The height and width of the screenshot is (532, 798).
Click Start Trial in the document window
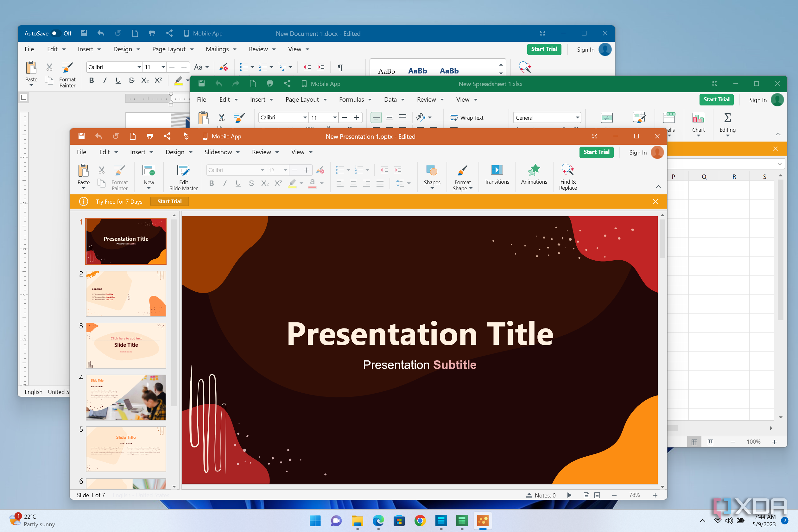point(544,49)
